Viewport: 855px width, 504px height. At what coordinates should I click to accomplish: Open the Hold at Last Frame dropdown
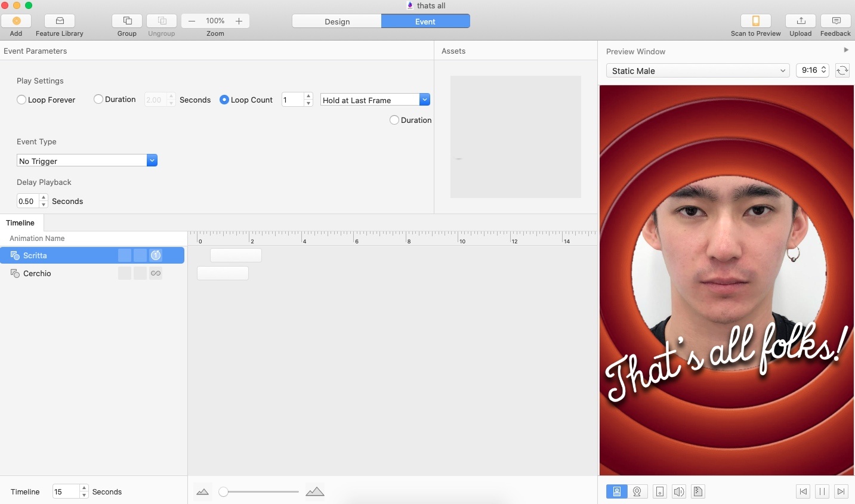pos(375,100)
